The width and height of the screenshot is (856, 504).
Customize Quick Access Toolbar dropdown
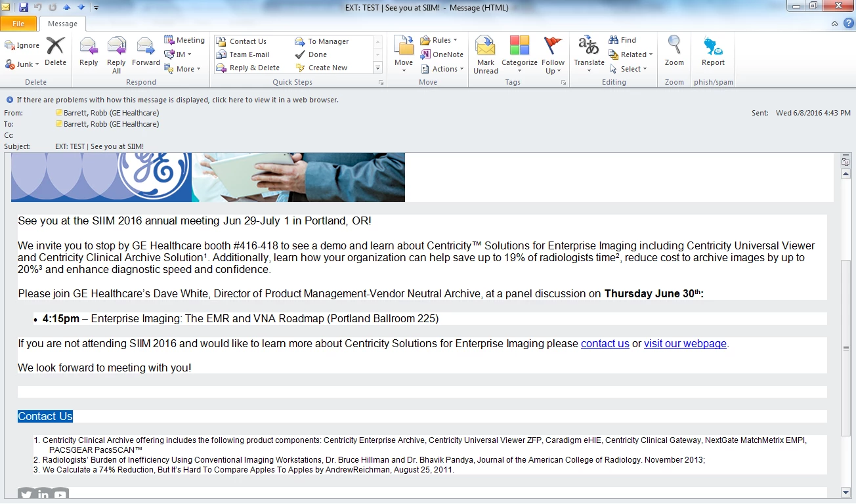96,7
